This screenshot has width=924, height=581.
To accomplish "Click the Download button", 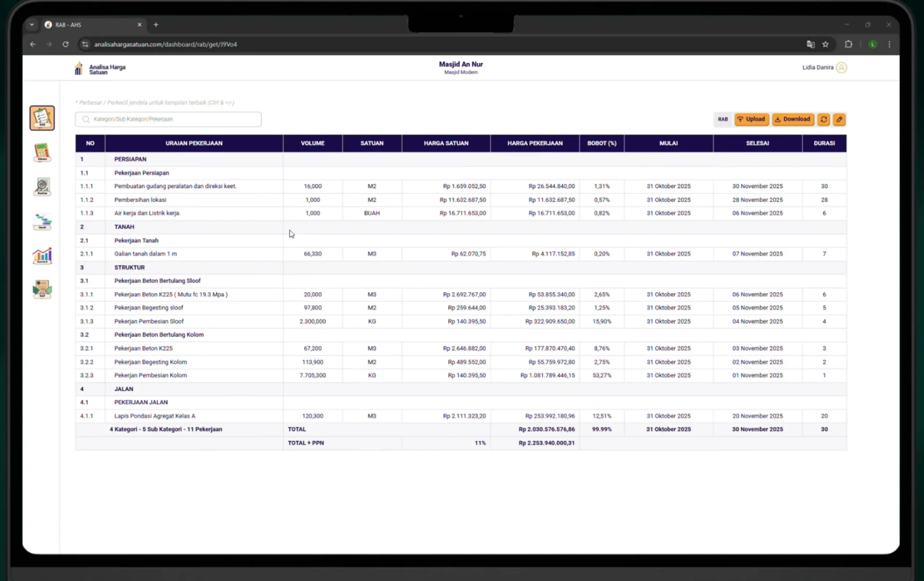I will click(793, 119).
